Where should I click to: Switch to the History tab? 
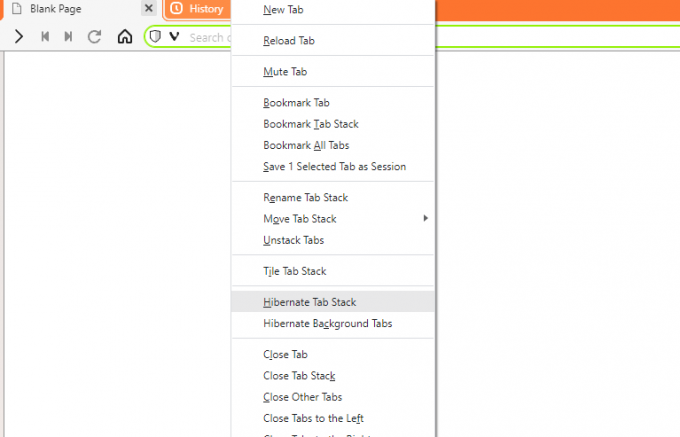coord(197,9)
